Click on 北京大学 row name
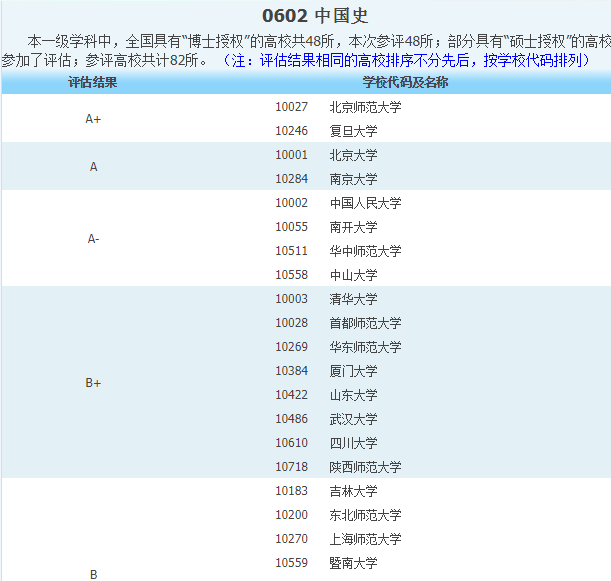The image size is (611, 581). pyautogui.click(x=353, y=155)
